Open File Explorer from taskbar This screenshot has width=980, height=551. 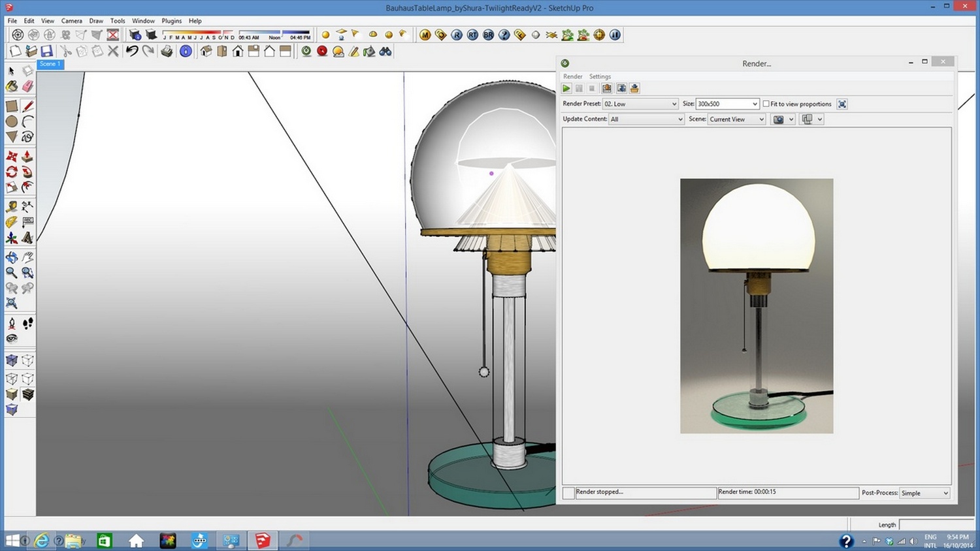(x=74, y=541)
